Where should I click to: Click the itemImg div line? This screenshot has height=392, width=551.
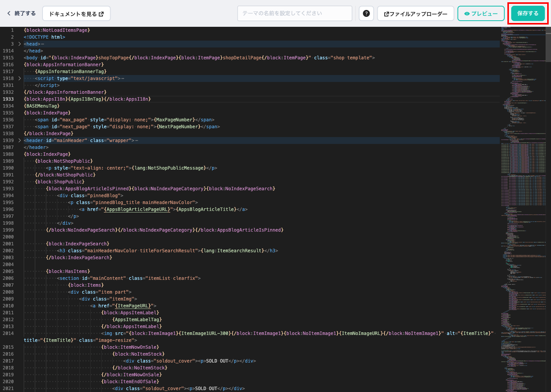[108, 299]
